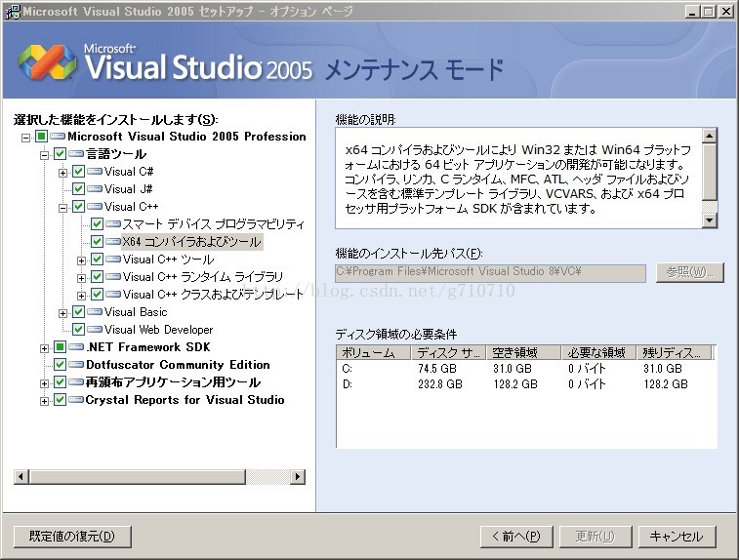Click the setup window title bar icon
This screenshot has height=560, width=739.
click(13, 11)
